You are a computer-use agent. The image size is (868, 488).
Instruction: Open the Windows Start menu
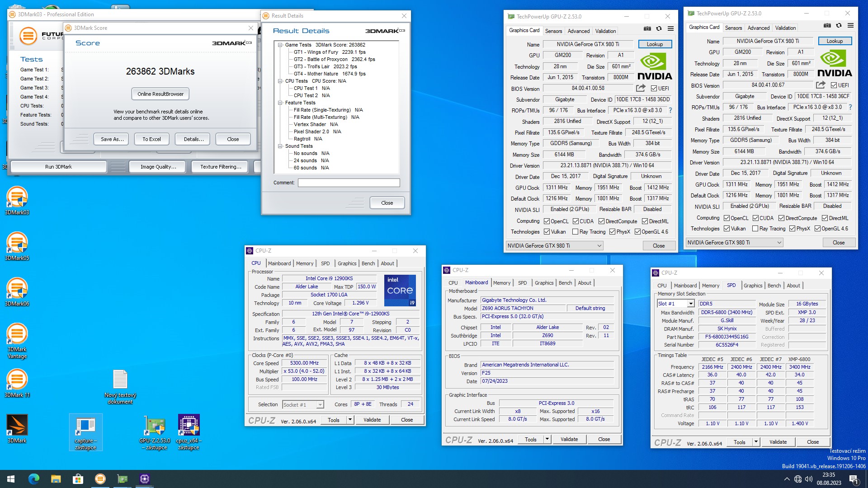[x=11, y=479]
